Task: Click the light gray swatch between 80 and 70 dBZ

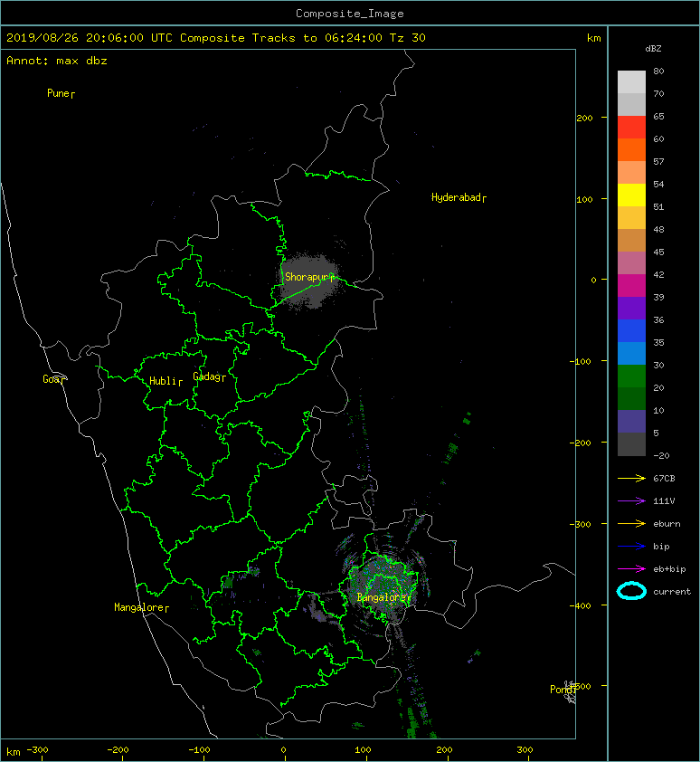Action: point(631,81)
